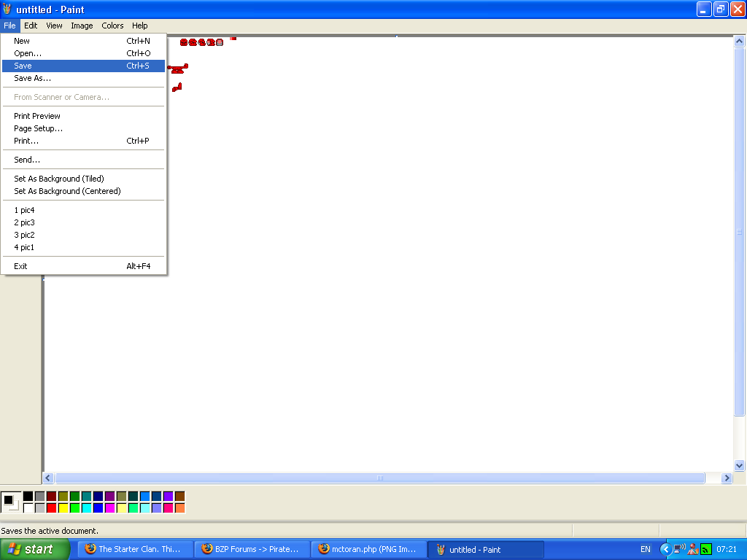Click the Paint icon in the title bar
This screenshot has height=560, width=747.
coord(7,9)
